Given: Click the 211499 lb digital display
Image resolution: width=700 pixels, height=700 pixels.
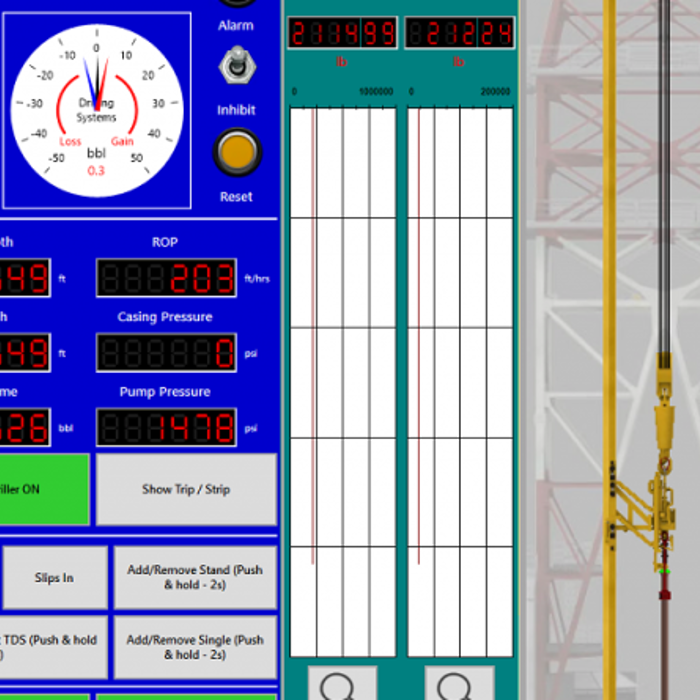Looking at the screenshot, I should 342,33.
